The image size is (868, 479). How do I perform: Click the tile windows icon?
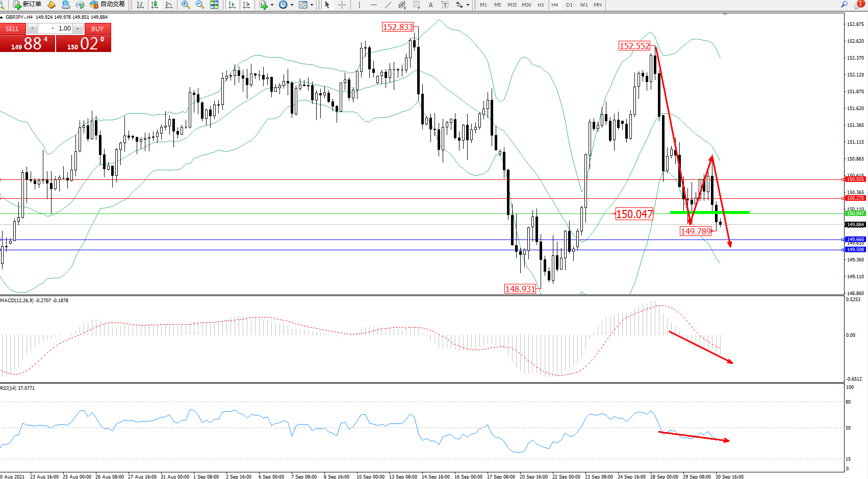[x=214, y=5]
